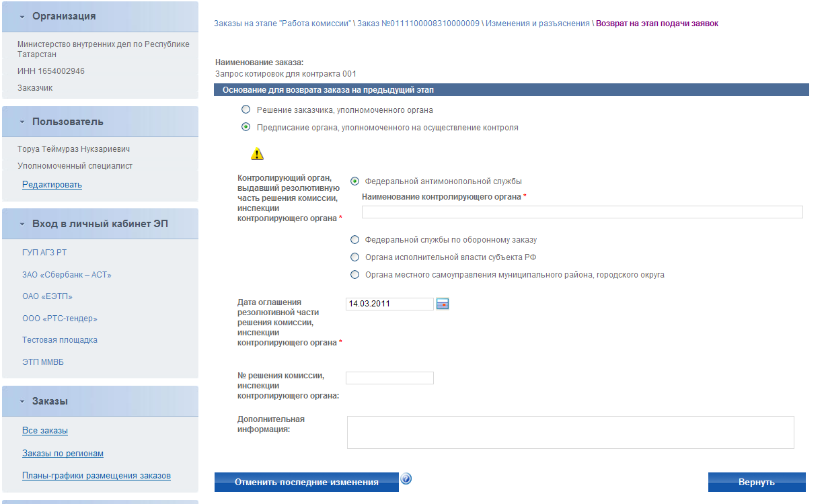The width and height of the screenshot is (826, 504).
Task: Collapse the "Пользователь" sidebar panel
Action: [x=22, y=122]
